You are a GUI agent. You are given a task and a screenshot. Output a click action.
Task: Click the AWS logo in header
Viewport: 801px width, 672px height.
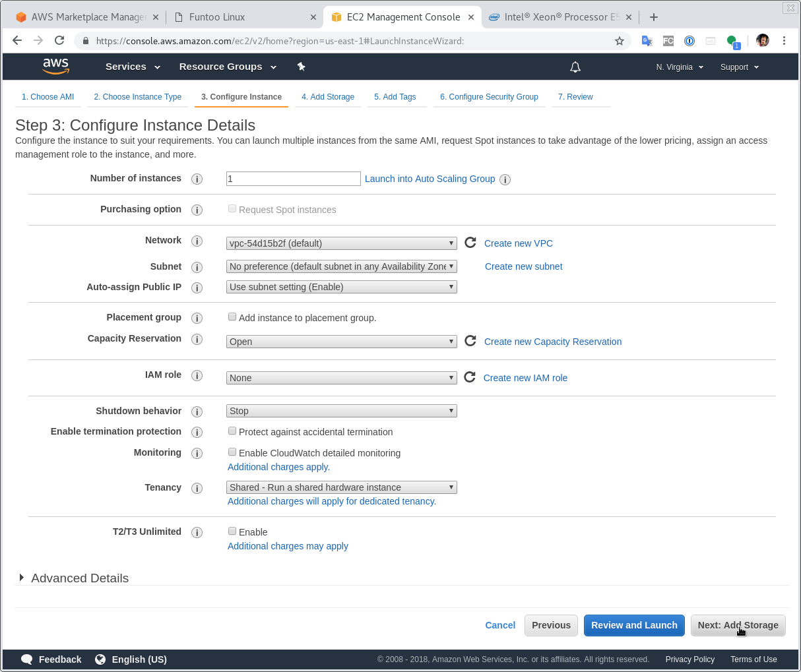55,67
